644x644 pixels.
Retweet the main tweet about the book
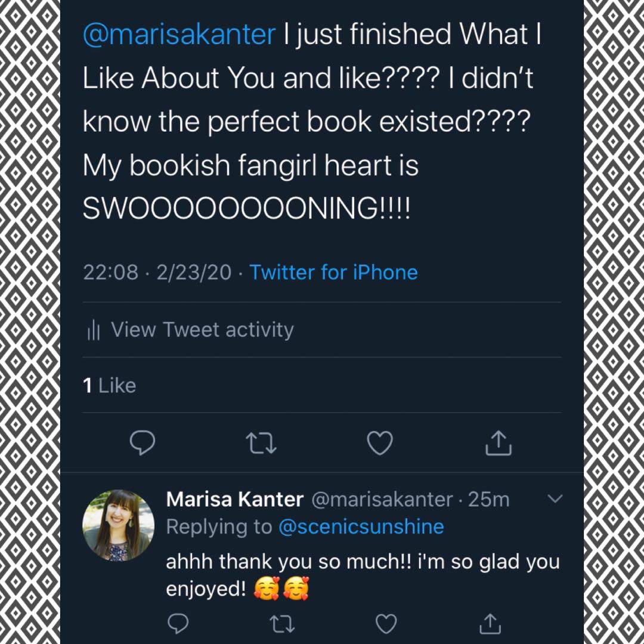point(261,442)
